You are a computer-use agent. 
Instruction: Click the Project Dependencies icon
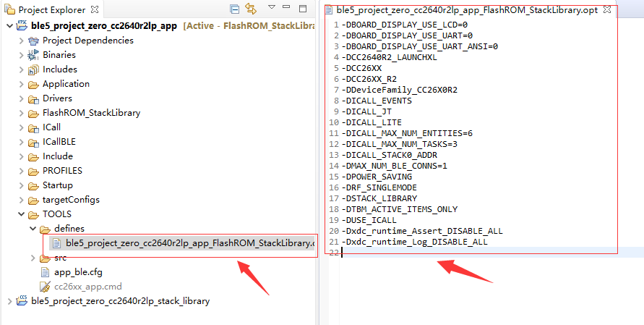[33, 41]
